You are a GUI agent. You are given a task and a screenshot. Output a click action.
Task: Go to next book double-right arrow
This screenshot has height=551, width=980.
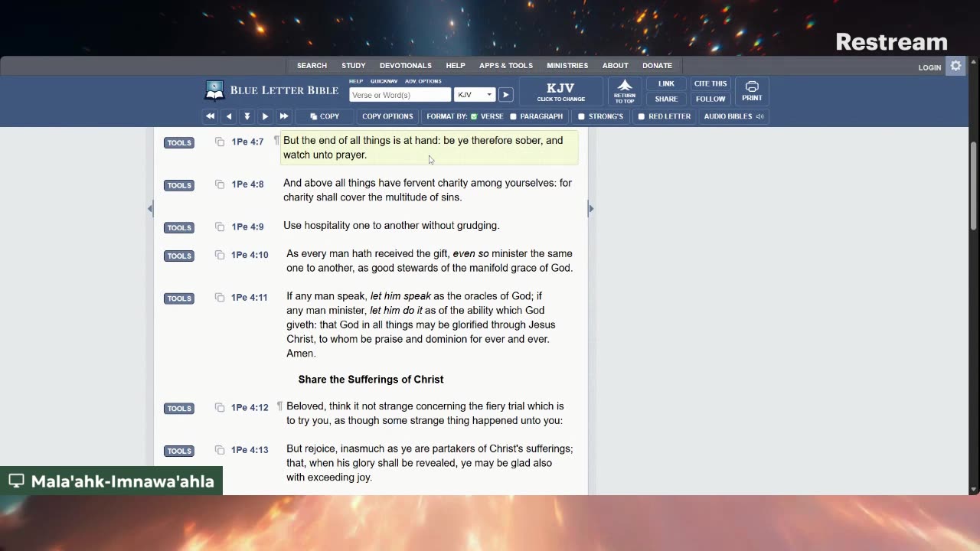click(x=283, y=116)
